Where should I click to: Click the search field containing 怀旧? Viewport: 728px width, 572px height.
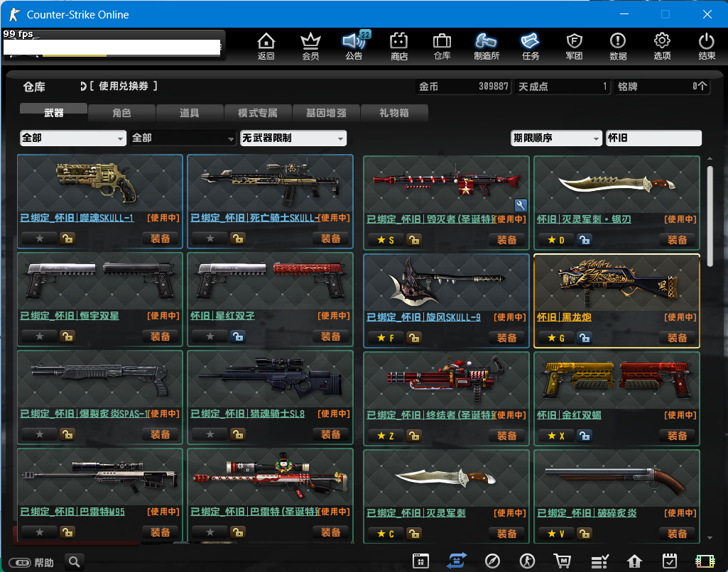pos(653,138)
